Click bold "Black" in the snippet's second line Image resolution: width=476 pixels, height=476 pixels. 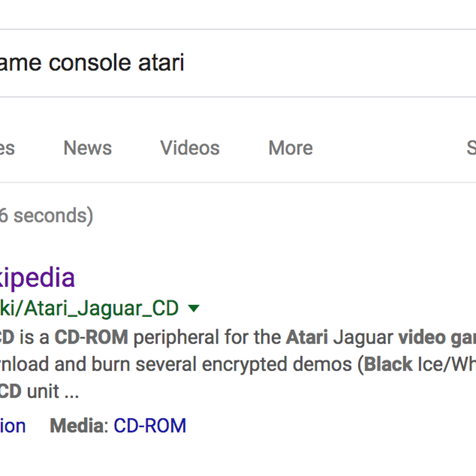click(388, 364)
